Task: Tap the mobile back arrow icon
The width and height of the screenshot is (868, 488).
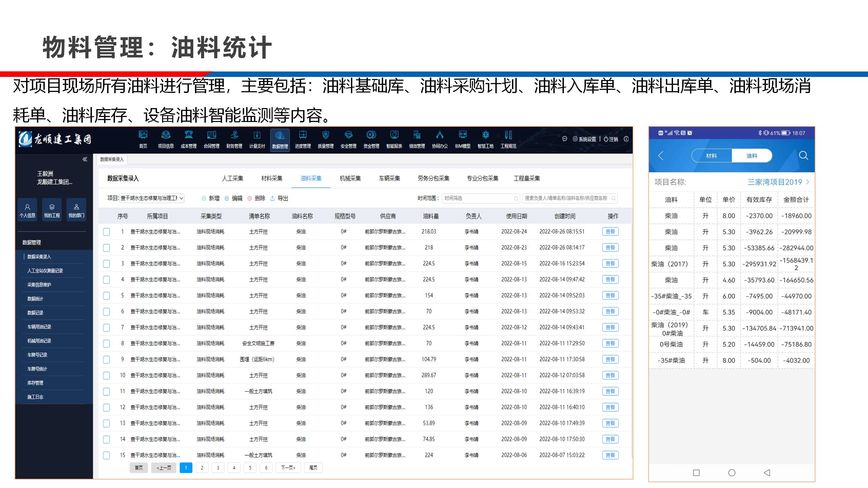Action: click(660, 156)
